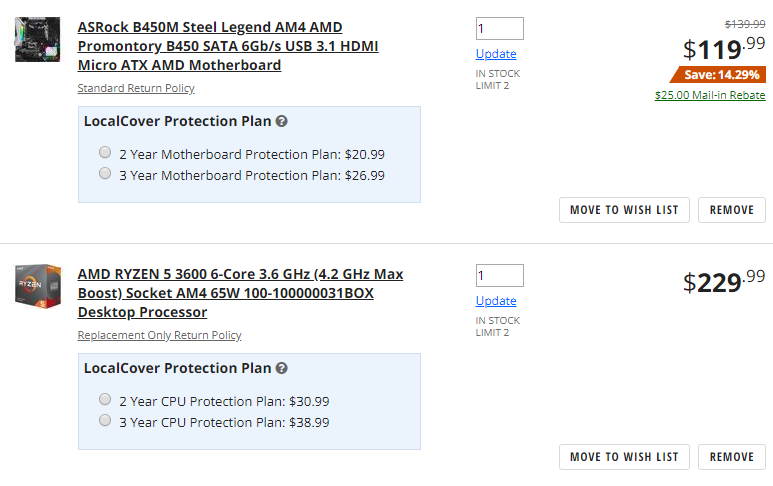Open the ASRock motherboard product thumbnail
Screen dimensions: 773x486
click(37, 39)
